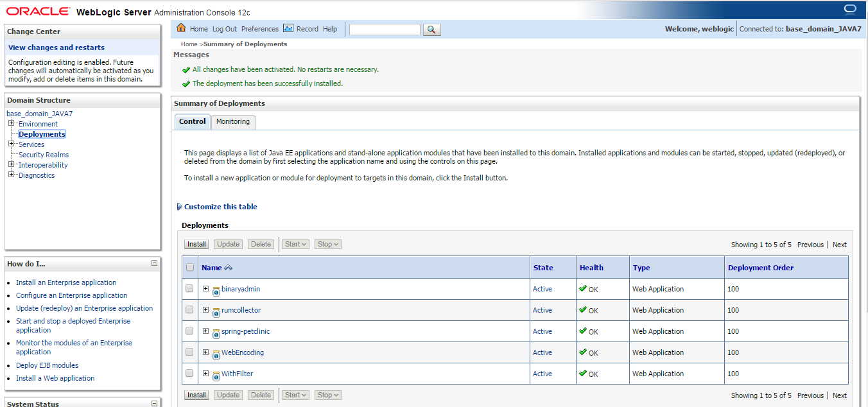Expand the Services tree node
This screenshot has width=868, height=407.
(12, 144)
